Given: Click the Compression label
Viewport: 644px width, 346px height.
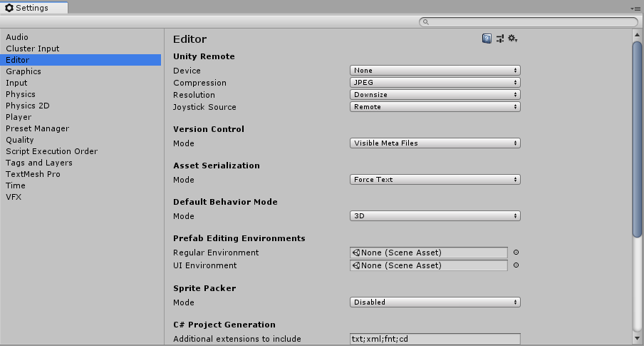Looking at the screenshot, I should [199, 83].
